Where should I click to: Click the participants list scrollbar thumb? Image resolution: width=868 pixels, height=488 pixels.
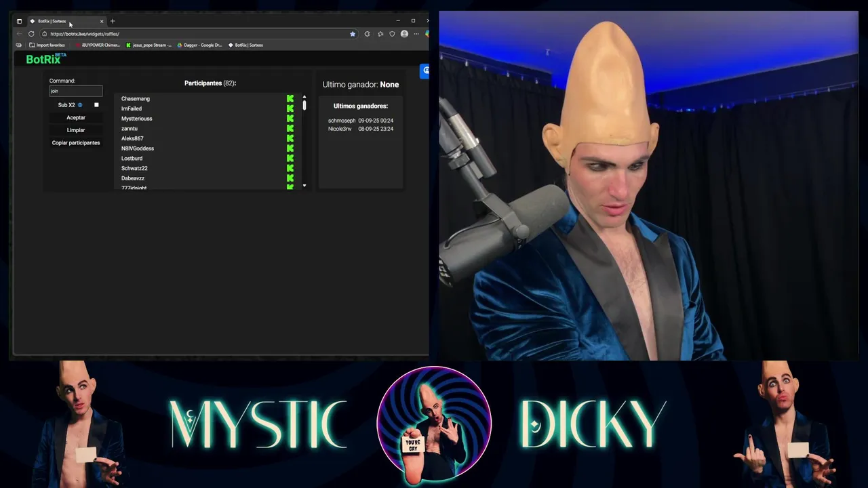click(304, 106)
